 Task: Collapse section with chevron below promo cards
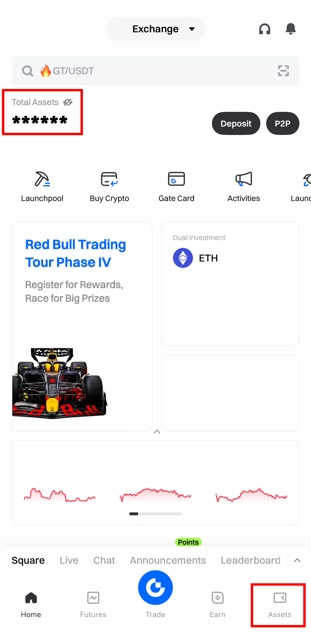[157, 432]
